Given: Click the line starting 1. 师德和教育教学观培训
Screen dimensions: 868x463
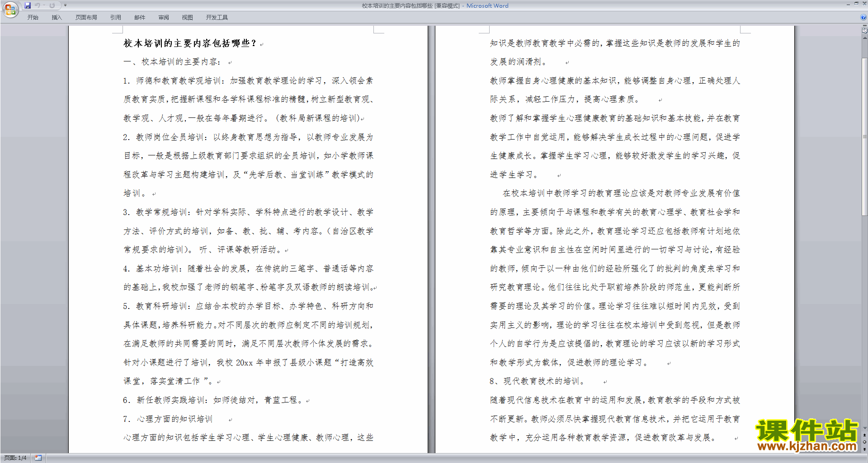Looking at the screenshot, I should (x=248, y=81).
